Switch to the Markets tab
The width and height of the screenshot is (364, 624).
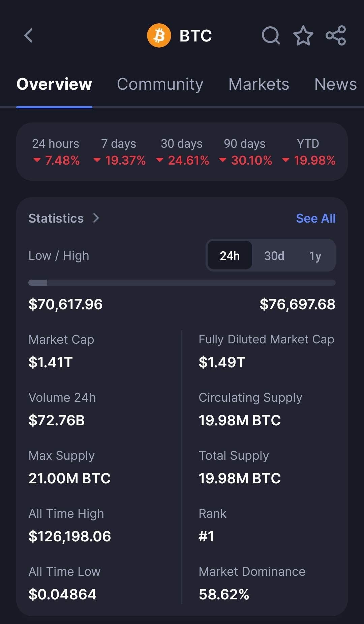259,84
